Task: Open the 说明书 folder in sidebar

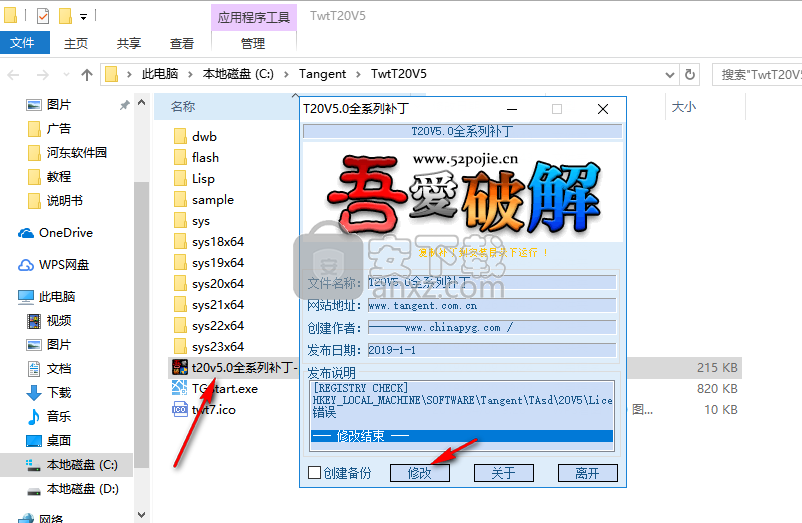Action: (64, 201)
